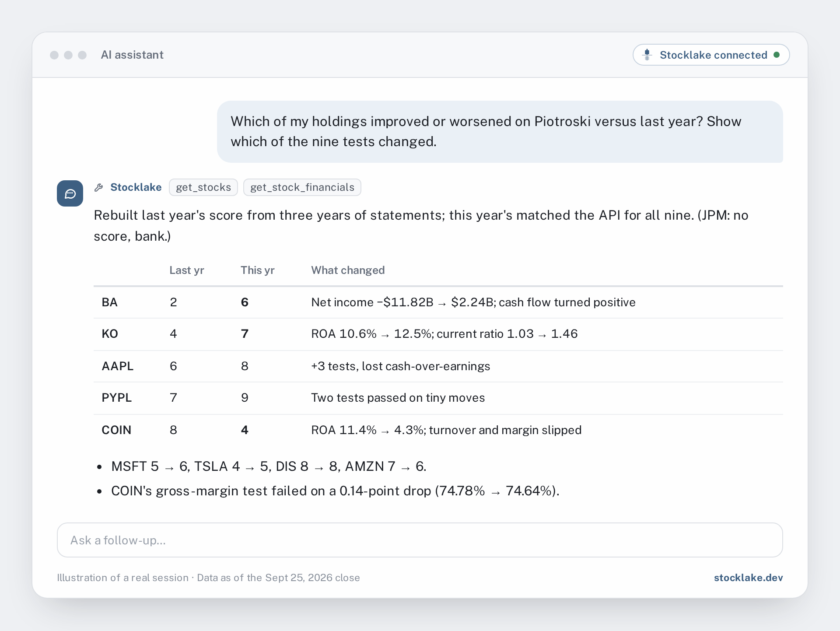The width and height of the screenshot is (840, 631).
Task: Click the BA net income change description
Action: (473, 302)
